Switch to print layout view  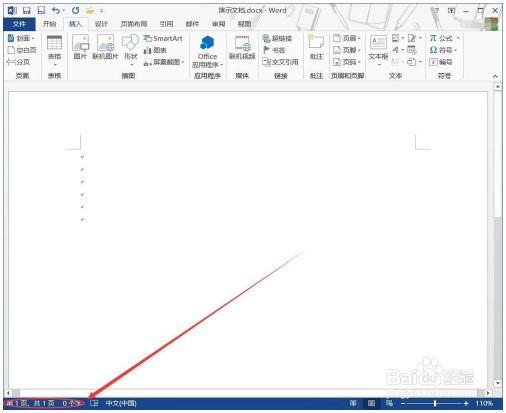point(371,403)
